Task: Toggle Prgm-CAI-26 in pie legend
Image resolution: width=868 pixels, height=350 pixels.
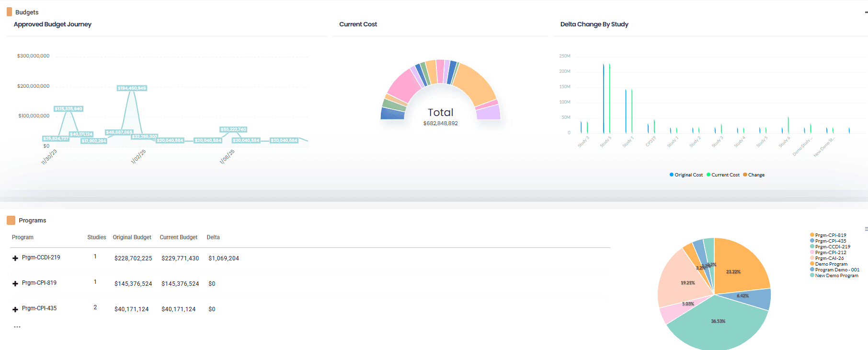Action: click(827, 258)
